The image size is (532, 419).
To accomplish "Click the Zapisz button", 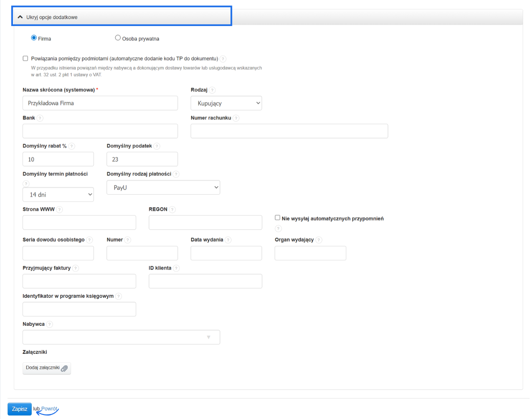I will [x=19, y=409].
